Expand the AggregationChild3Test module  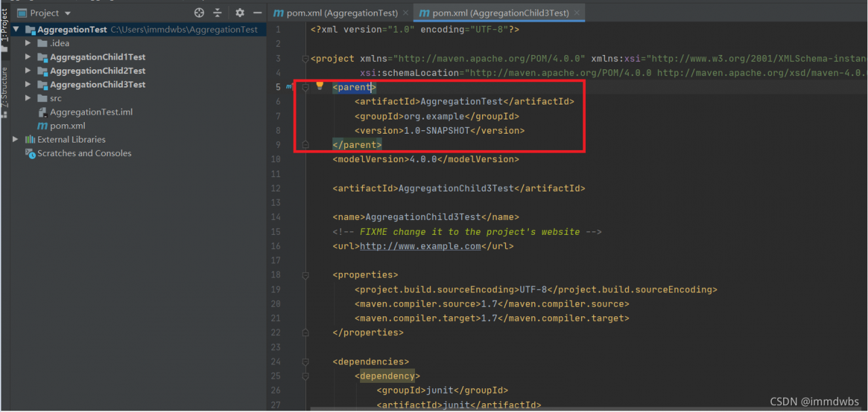[28, 85]
